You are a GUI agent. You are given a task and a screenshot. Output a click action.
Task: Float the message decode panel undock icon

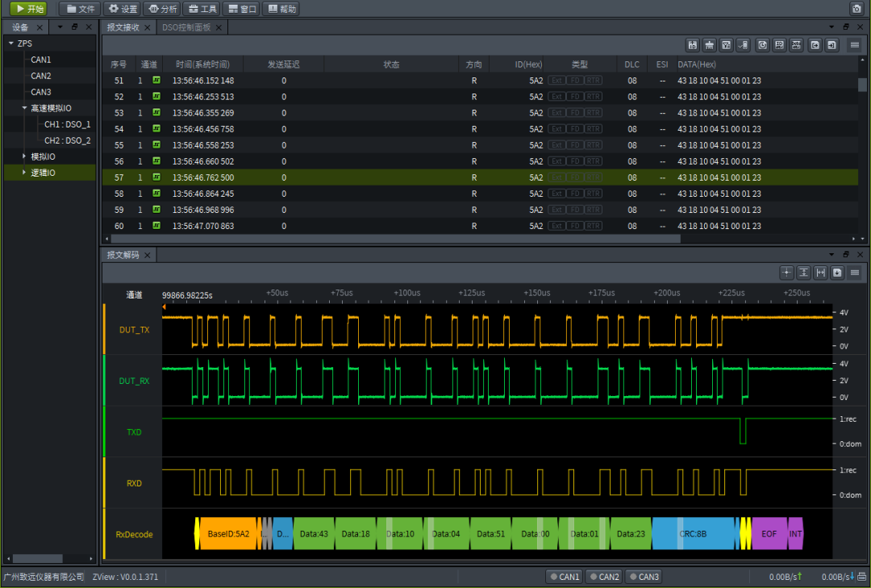[x=845, y=254]
